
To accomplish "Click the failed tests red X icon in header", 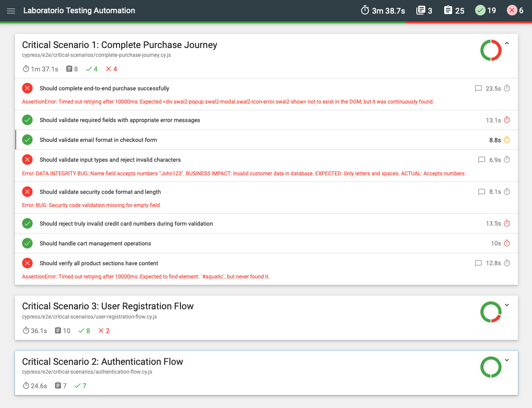I will pyautogui.click(x=512, y=10).
